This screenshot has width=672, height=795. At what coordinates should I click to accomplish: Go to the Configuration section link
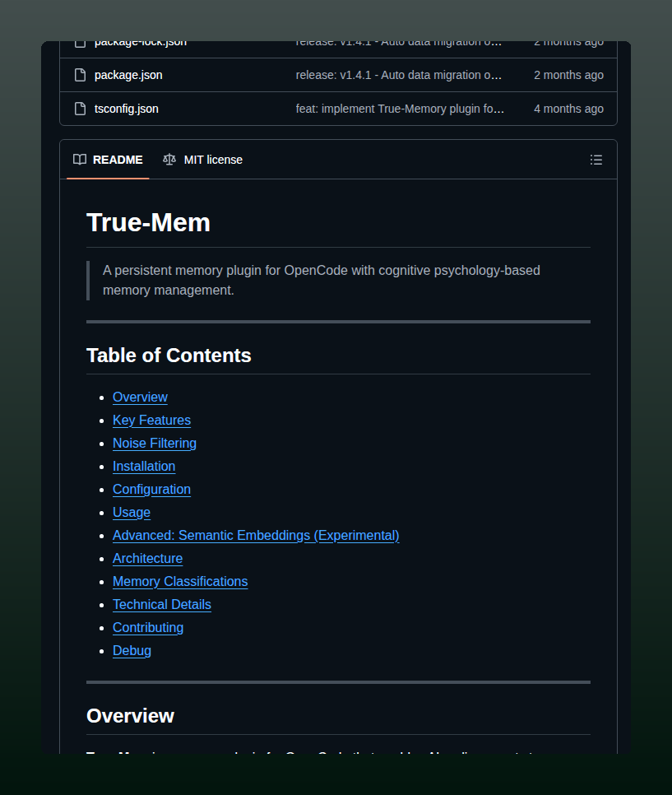tap(151, 490)
